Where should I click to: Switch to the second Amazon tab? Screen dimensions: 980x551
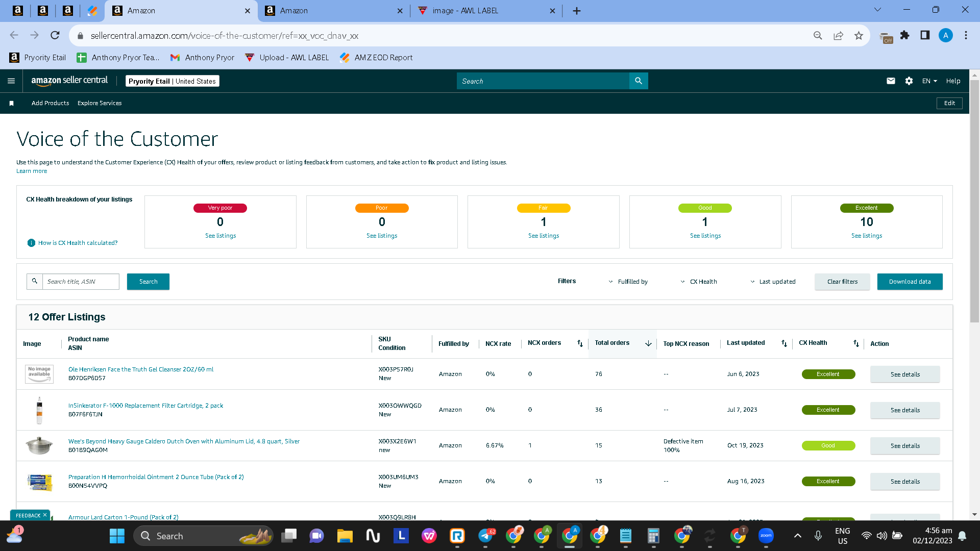point(334,11)
